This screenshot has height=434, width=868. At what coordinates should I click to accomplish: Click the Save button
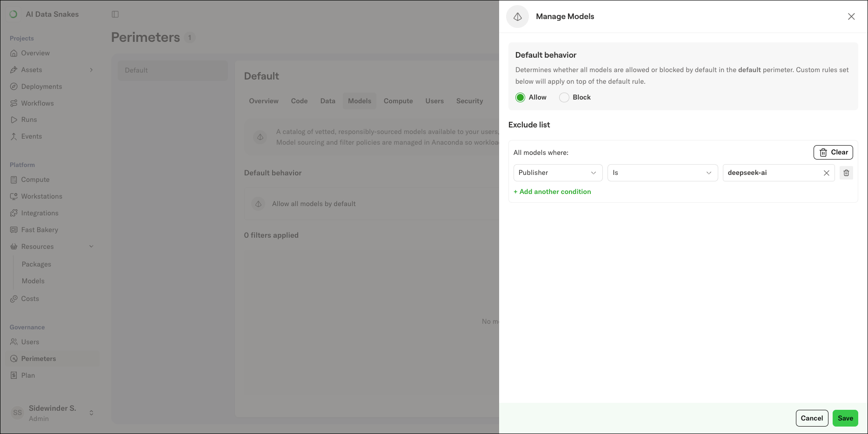[845, 418]
